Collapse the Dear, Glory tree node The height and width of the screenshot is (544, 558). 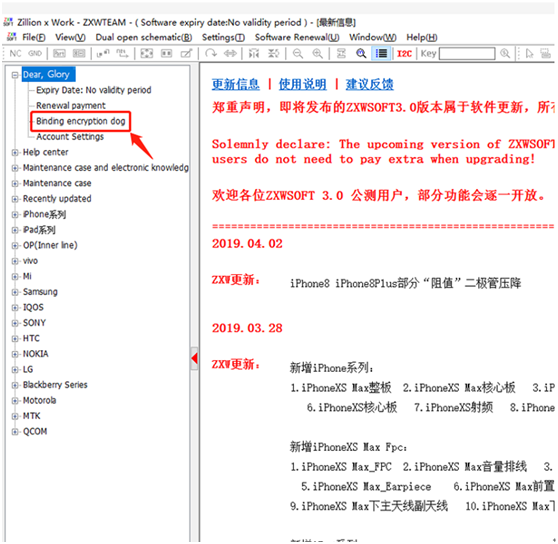pyautogui.click(x=15, y=75)
